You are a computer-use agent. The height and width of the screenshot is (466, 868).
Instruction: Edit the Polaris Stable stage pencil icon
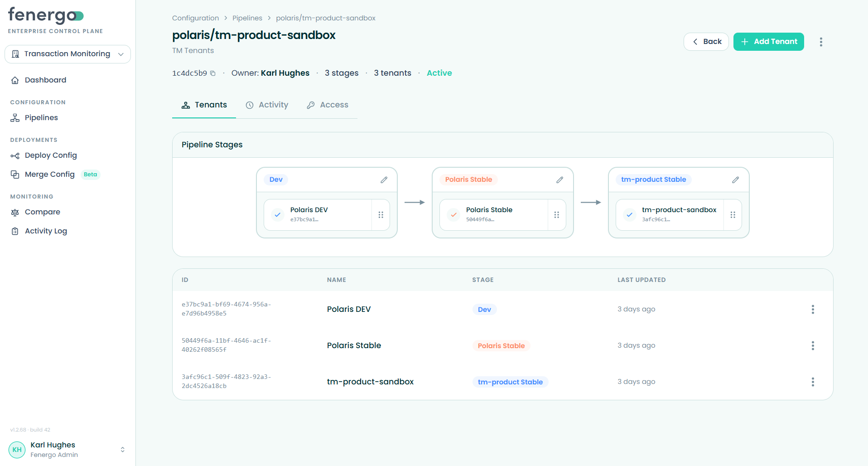click(559, 180)
